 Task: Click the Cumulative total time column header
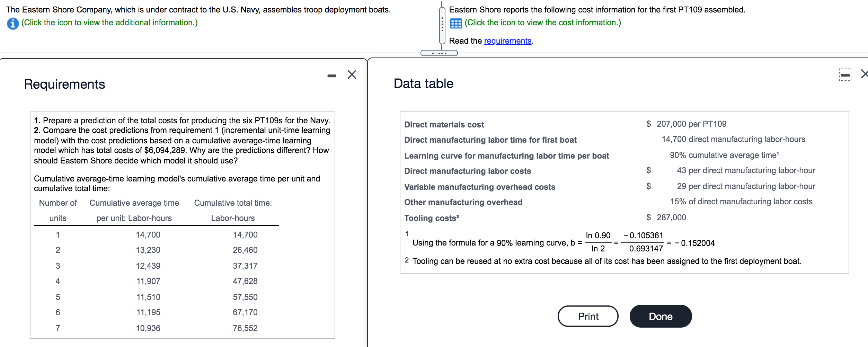[x=233, y=211]
